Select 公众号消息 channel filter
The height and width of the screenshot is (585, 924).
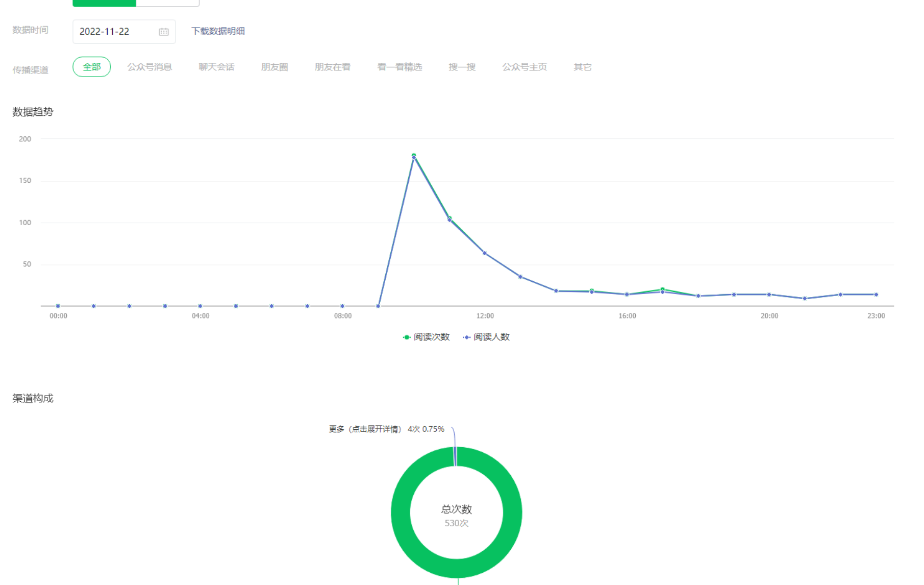(149, 67)
